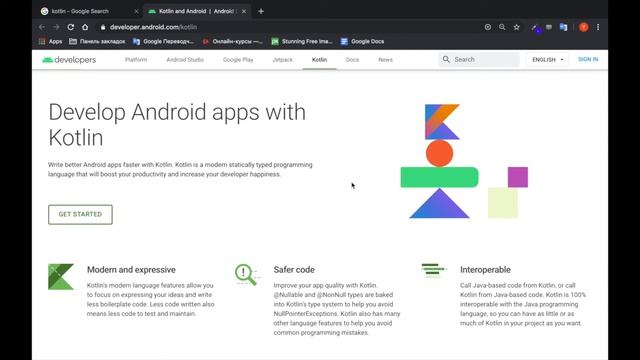This screenshot has width=640, height=360.
Task: Open the Онлайн-курсы bookmark
Action: [232, 41]
